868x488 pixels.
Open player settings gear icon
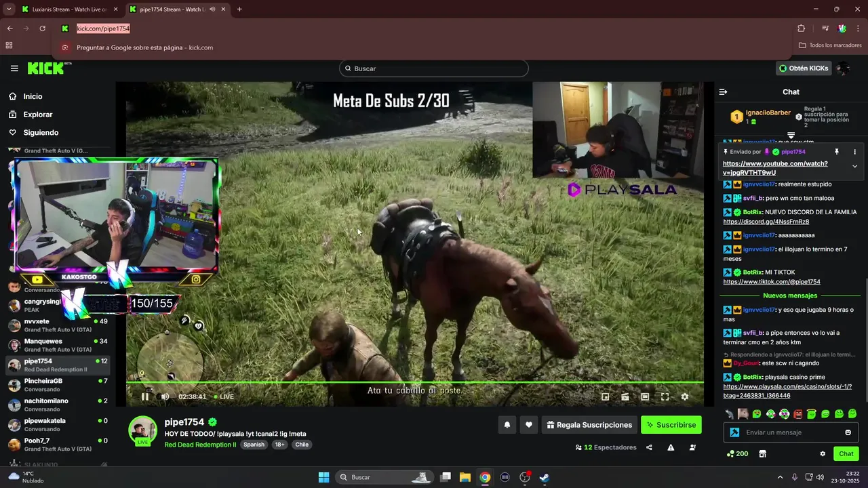684,396
